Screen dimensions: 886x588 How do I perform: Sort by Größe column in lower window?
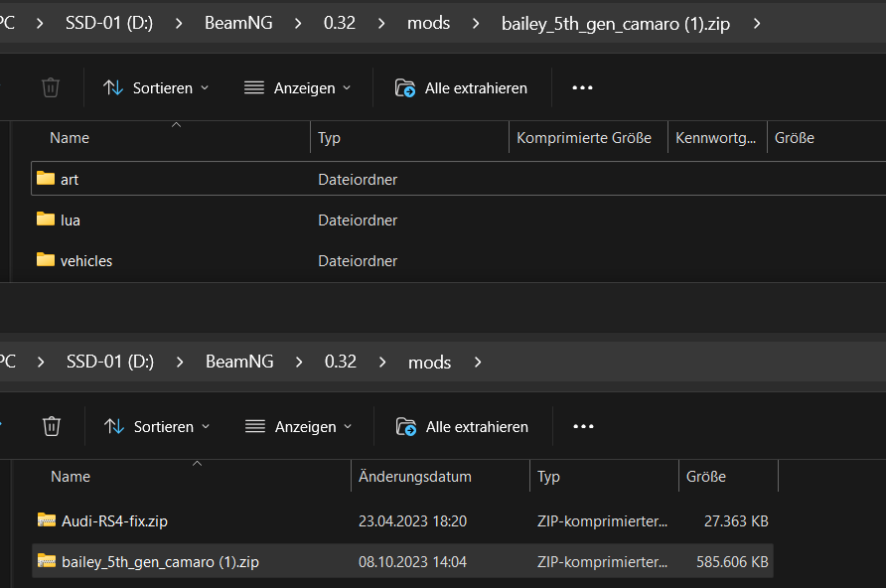tap(706, 476)
